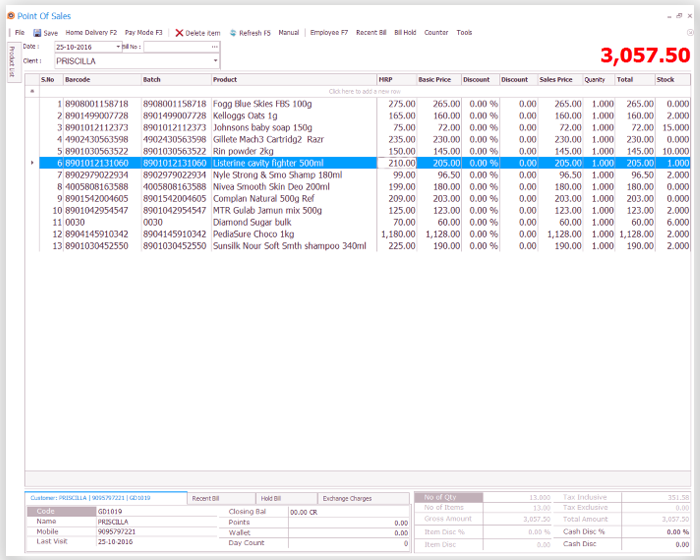Click the Closing Bal value 00.00 CR
The image size is (700, 560).
point(304,512)
